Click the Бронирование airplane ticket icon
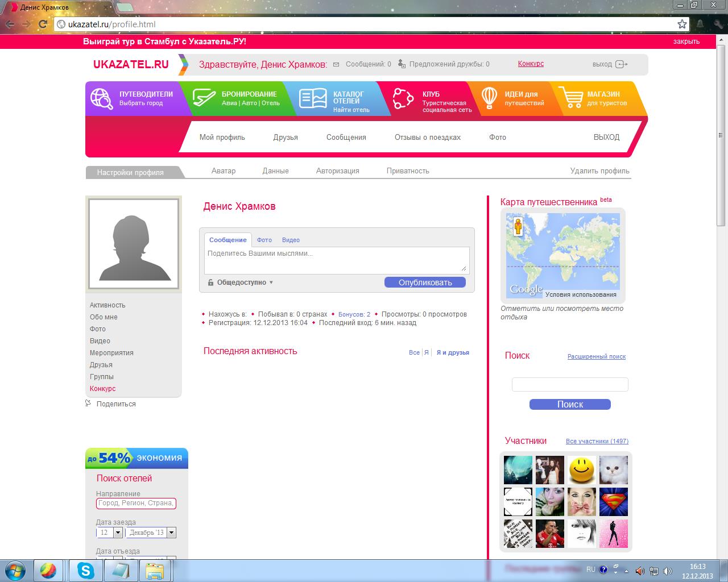 click(204, 98)
